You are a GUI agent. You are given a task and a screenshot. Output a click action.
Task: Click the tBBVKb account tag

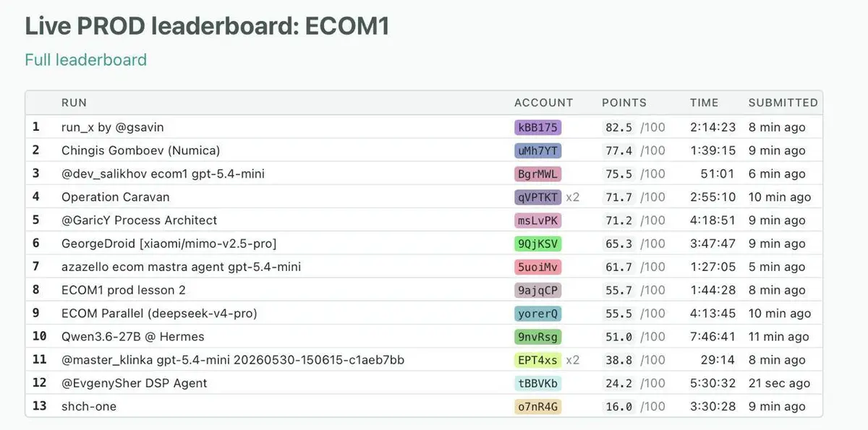tap(537, 383)
